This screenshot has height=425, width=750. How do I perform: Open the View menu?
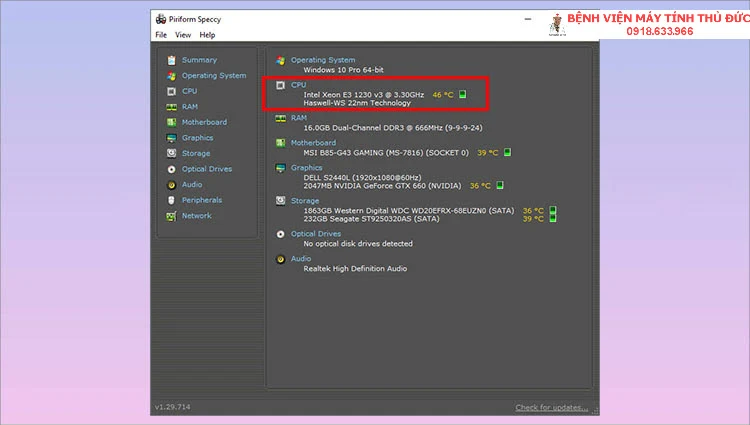183,35
